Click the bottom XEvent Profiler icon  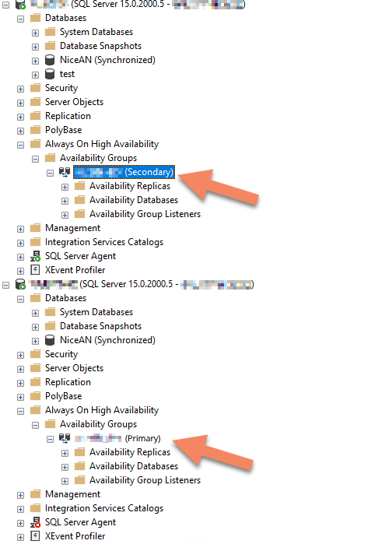[35, 536]
